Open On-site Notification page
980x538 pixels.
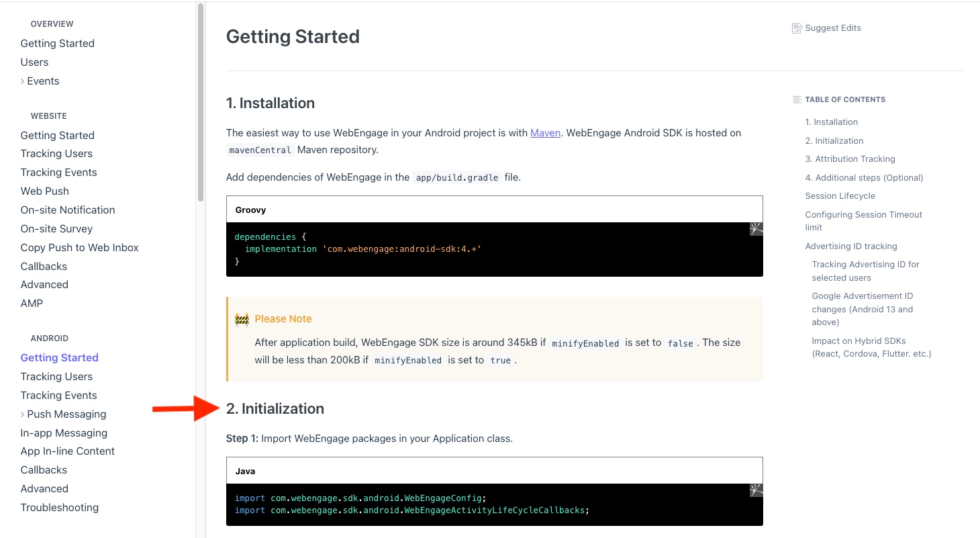point(68,210)
